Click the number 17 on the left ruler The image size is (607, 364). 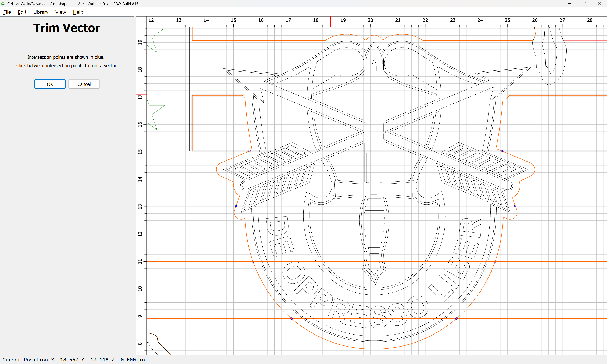point(140,97)
